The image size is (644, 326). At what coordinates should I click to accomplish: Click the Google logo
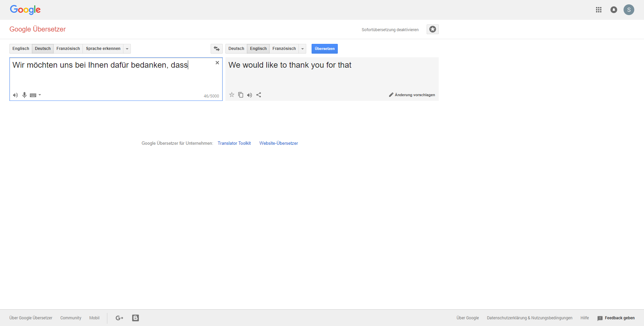tap(25, 10)
